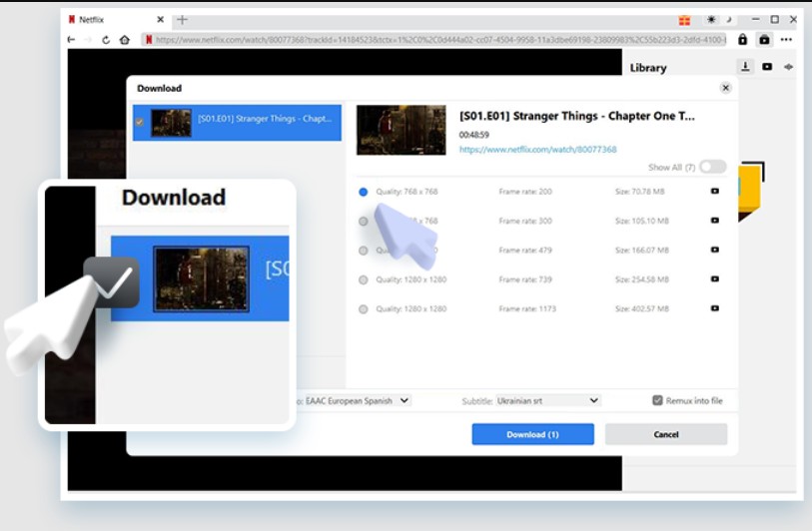This screenshot has height=531, width=812.
Task: Click the video icon on the 254.58 MB row
Action: pyautogui.click(x=715, y=278)
